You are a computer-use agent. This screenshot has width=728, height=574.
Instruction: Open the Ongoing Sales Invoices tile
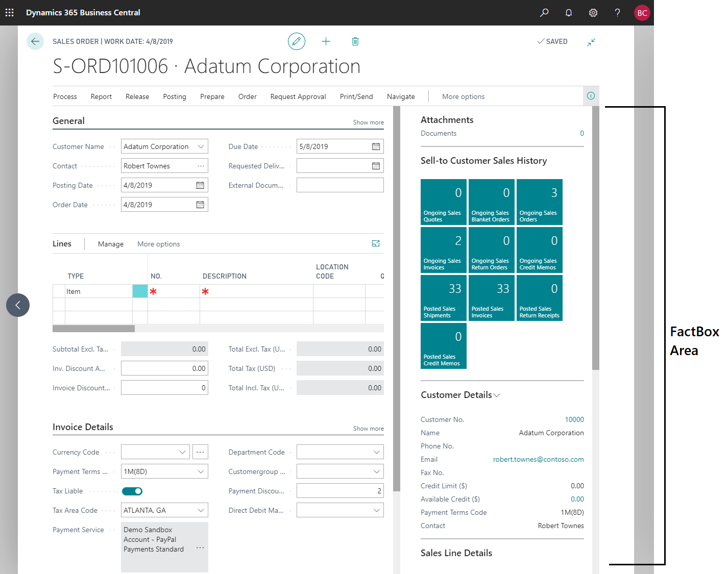[x=444, y=250]
